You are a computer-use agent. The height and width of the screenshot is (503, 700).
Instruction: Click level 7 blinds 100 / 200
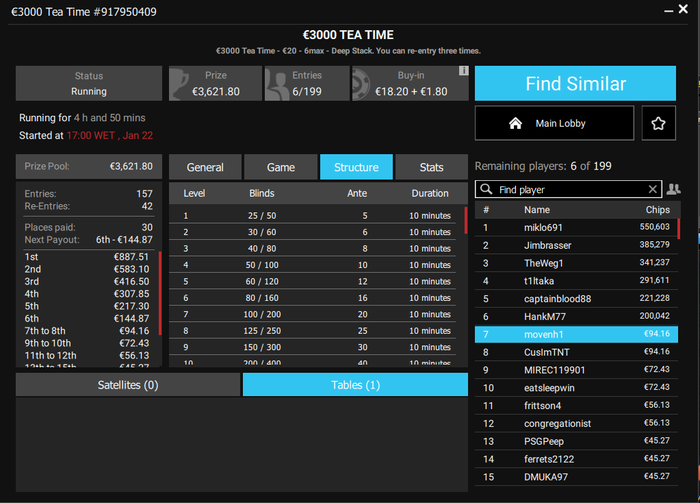tap(262, 314)
